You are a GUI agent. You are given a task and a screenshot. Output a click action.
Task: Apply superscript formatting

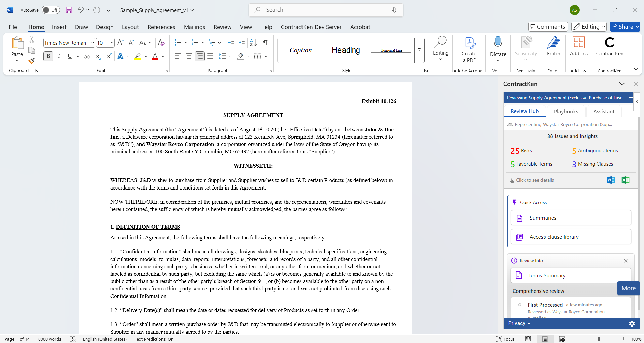click(x=109, y=56)
